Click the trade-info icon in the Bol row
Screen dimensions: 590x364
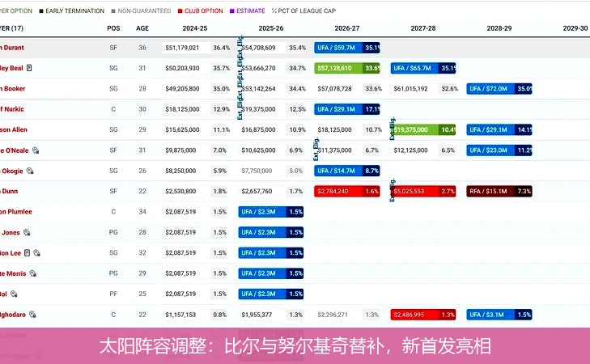click(14, 294)
